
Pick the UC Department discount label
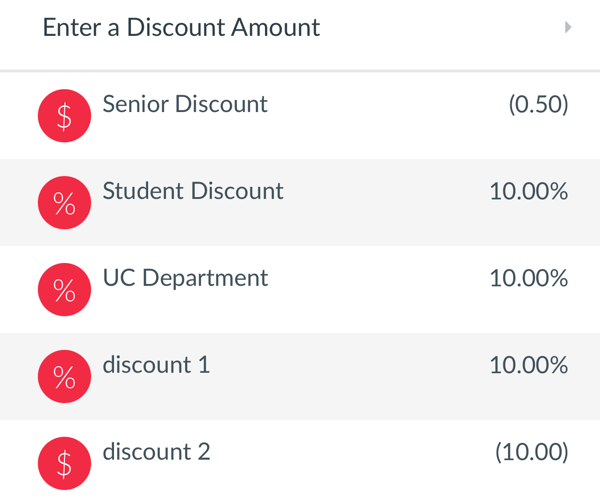tap(185, 278)
